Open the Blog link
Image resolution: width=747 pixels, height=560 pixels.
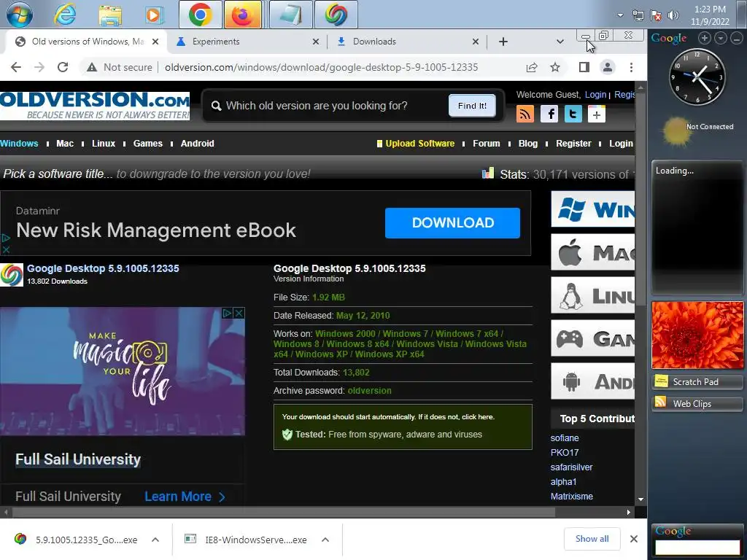tap(528, 144)
